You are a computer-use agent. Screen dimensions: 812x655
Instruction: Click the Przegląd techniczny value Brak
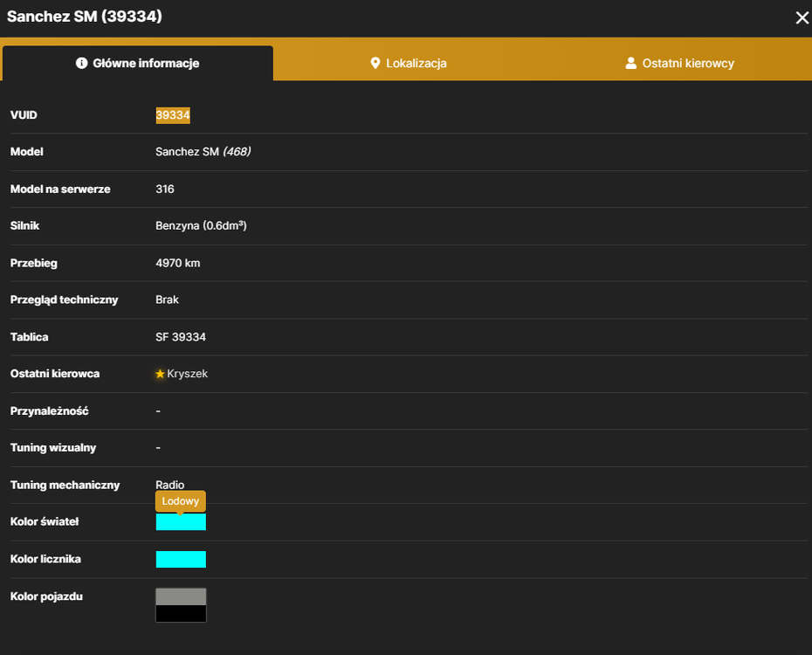click(168, 300)
